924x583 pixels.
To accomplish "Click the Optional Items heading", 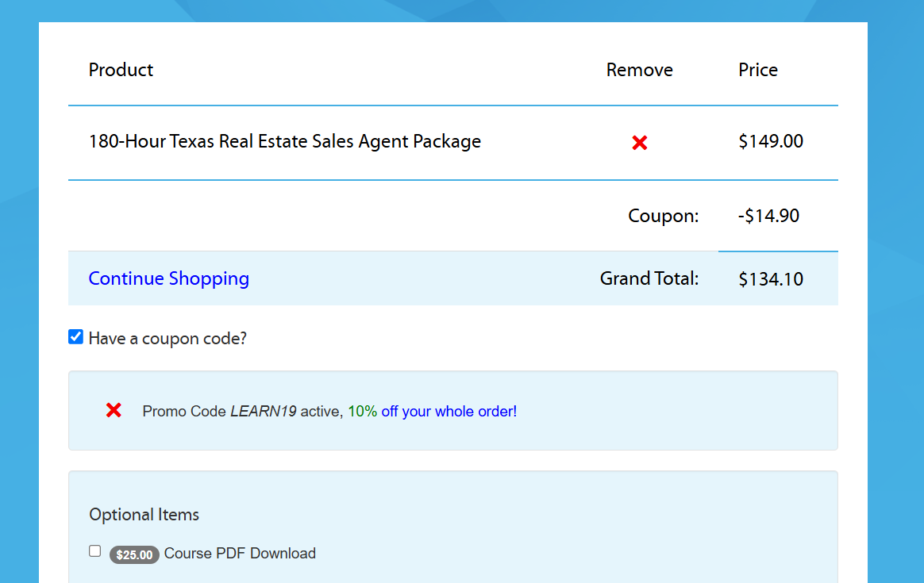I will point(144,515).
